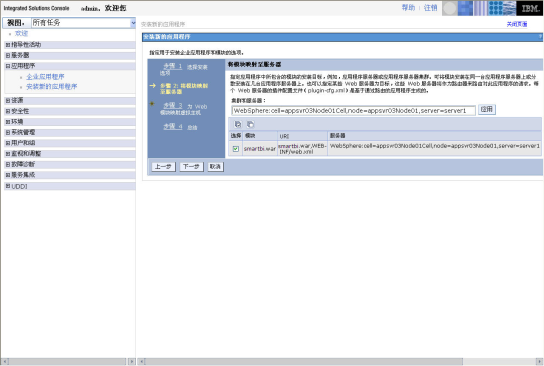The width and height of the screenshot is (544, 366).
Task: Go to 步骤 1 wizard step
Action: click(172, 66)
